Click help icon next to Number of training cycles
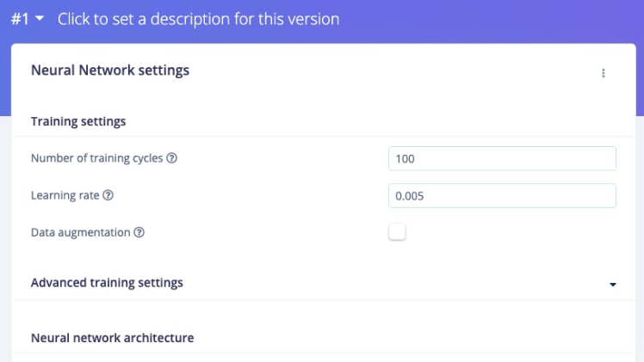 pos(172,159)
